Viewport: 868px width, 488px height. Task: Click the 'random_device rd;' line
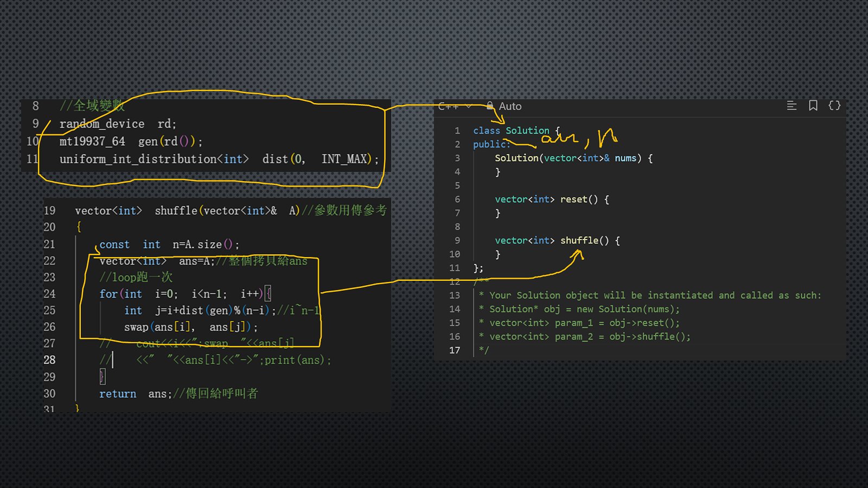tap(118, 124)
